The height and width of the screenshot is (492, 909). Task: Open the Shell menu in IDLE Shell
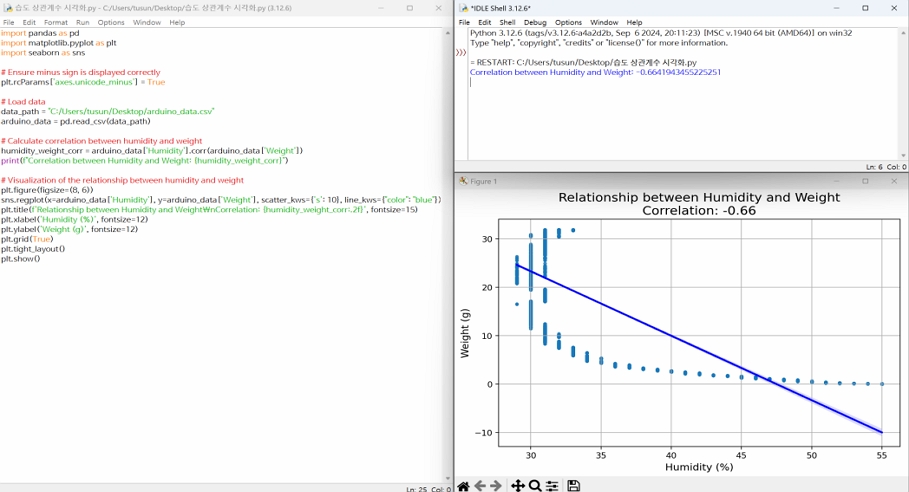click(507, 23)
